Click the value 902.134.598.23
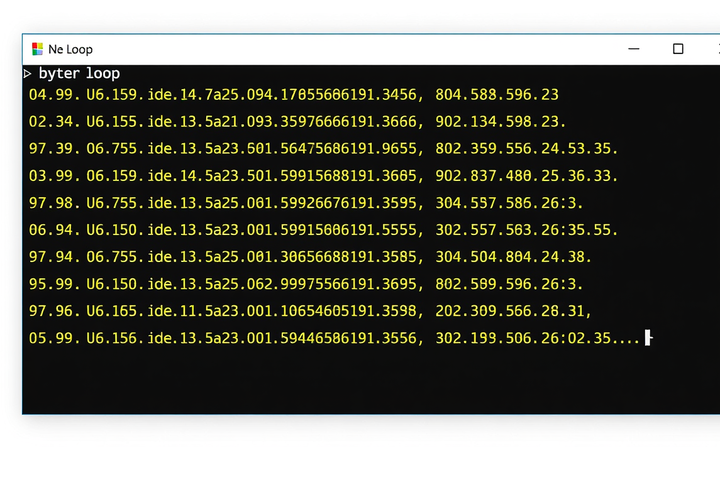The height and width of the screenshot is (480, 720). 500,122
